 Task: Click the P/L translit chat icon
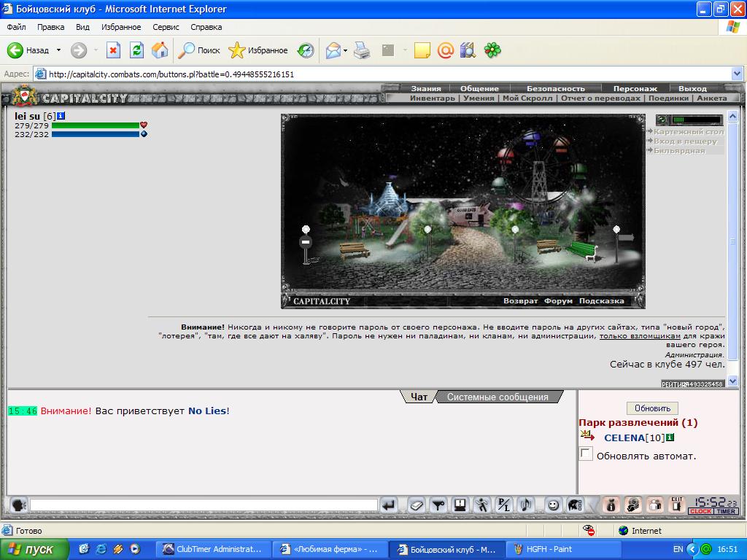pos(503,505)
